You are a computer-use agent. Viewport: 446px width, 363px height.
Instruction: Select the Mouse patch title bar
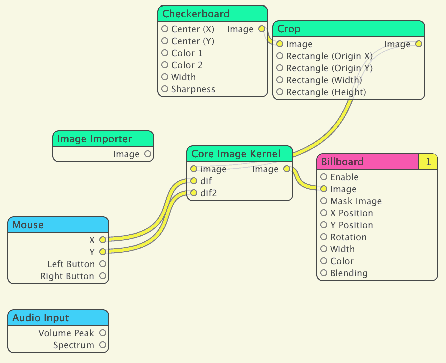58,225
